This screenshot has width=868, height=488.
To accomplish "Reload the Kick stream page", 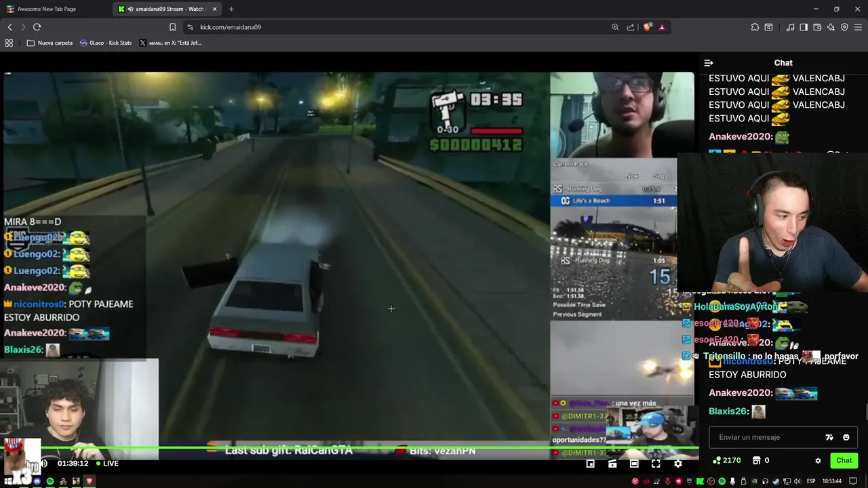I will pyautogui.click(x=37, y=27).
